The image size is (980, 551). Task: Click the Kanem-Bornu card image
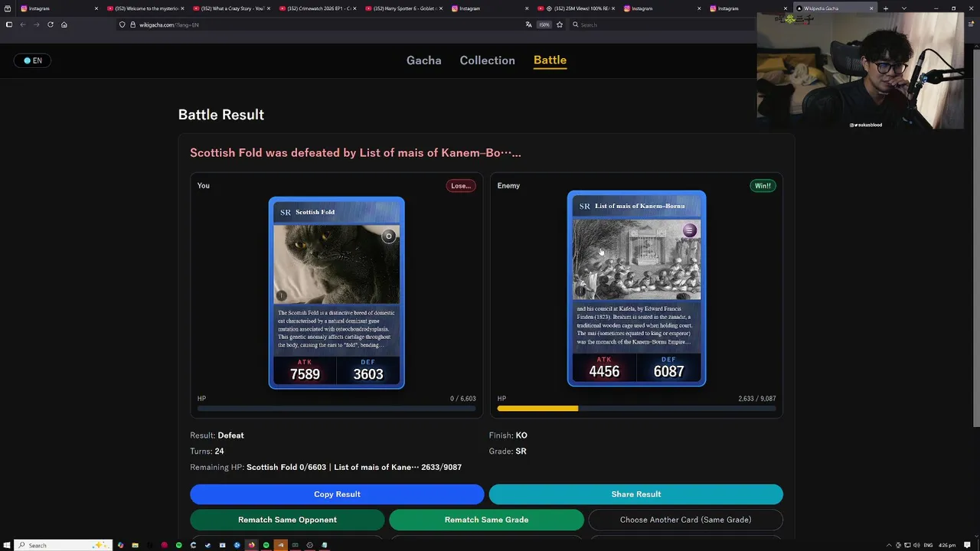click(636, 259)
